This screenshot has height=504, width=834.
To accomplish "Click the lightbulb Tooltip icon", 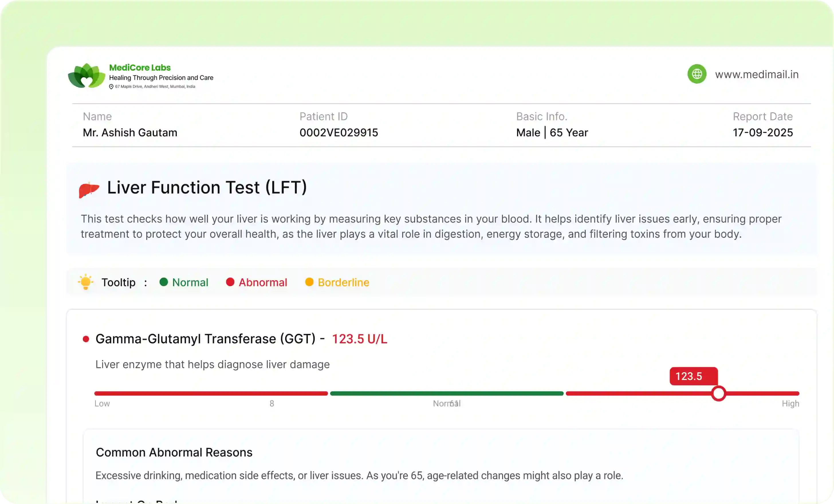I will (x=86, y=281).
